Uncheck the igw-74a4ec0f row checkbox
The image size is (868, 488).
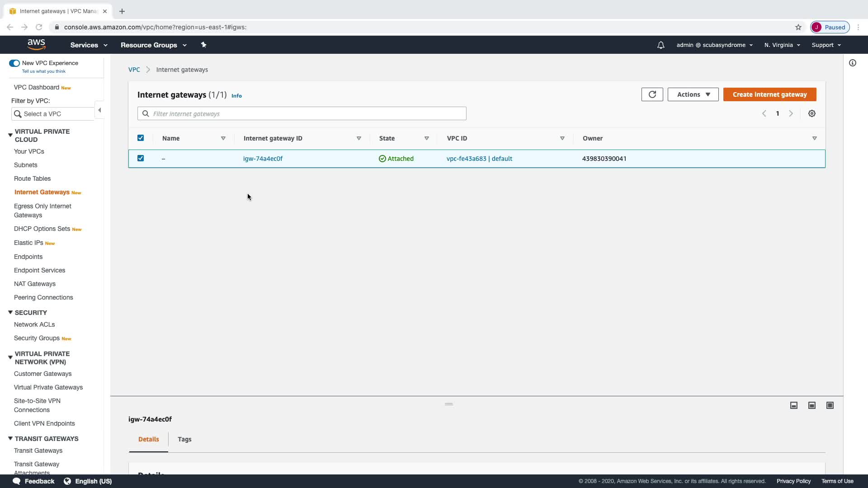tap(141, 158)
